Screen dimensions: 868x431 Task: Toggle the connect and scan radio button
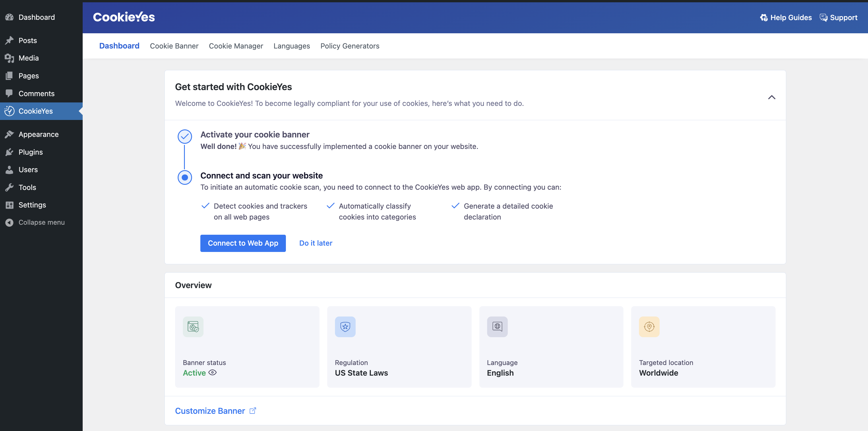185,176
